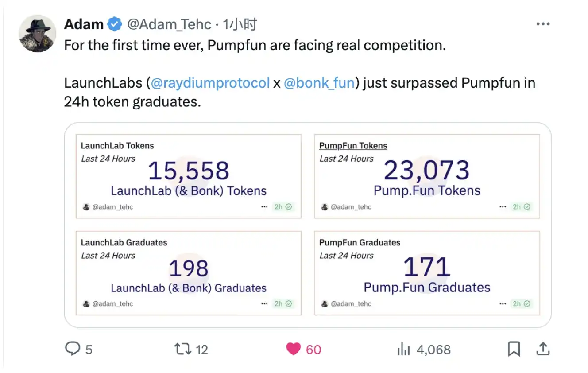Open the @bonk_fun mention link
This screenshot has width=588, height=373.
point(319,83)
